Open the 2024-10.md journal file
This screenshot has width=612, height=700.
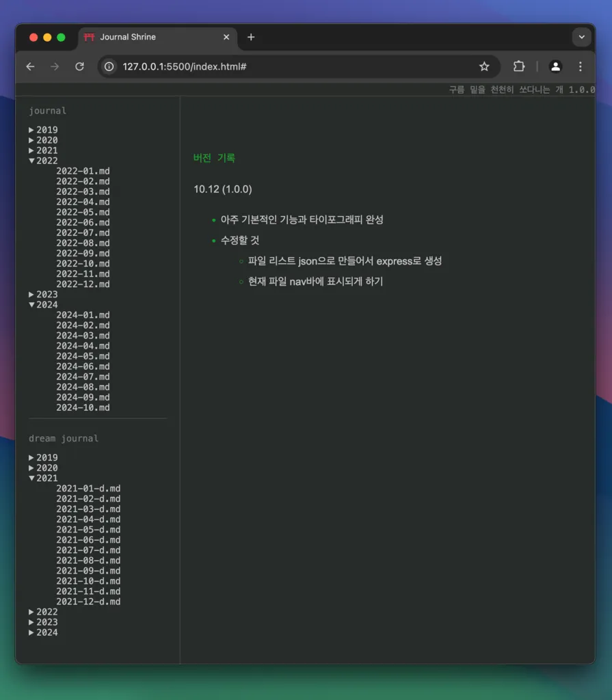83,408
